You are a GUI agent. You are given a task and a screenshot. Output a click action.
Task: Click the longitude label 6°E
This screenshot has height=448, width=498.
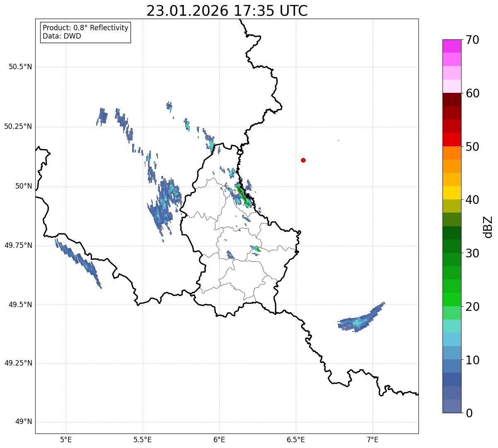point(219,440)
